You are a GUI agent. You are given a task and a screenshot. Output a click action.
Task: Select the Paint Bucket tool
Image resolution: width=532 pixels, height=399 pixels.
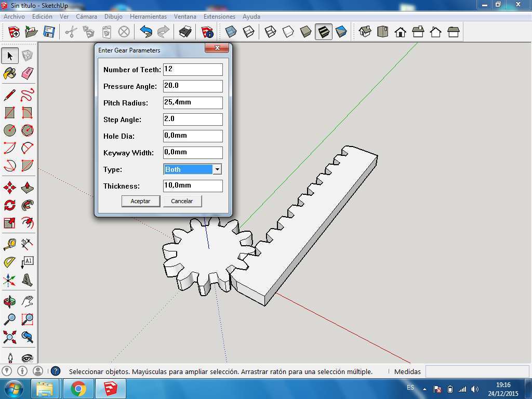(x=10, y=73)
